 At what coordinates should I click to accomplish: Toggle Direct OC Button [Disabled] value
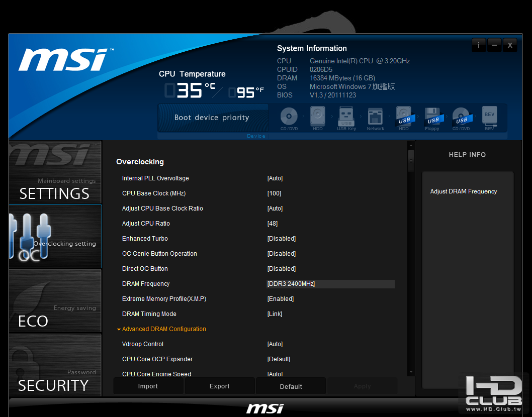pos(281,269)
